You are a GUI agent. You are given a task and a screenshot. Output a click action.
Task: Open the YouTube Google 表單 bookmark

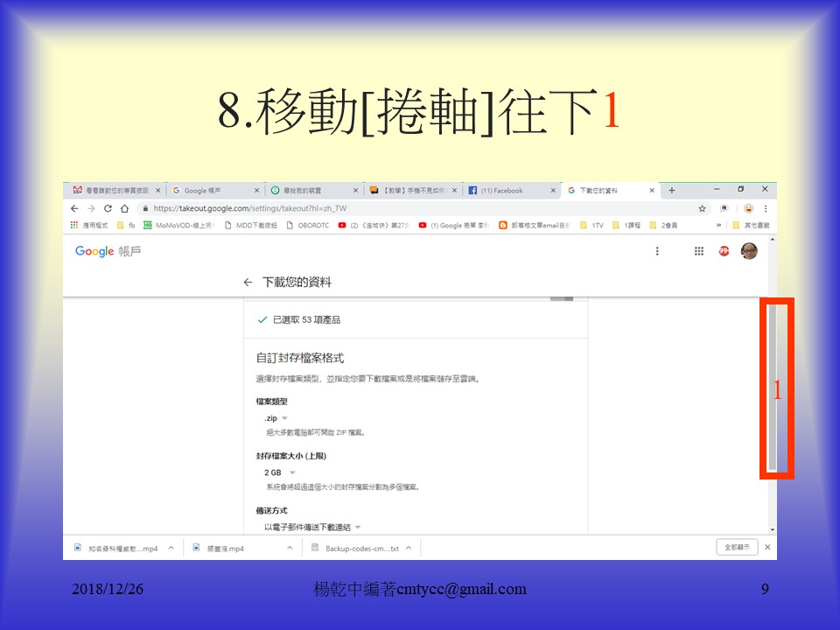[454, 226]
